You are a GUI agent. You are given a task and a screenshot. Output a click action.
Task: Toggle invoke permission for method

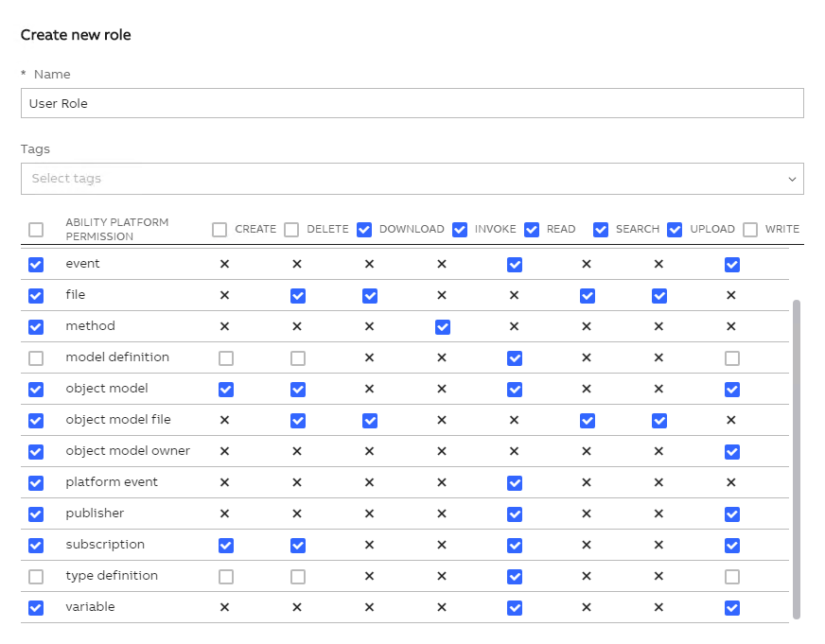tap(443, 327)
